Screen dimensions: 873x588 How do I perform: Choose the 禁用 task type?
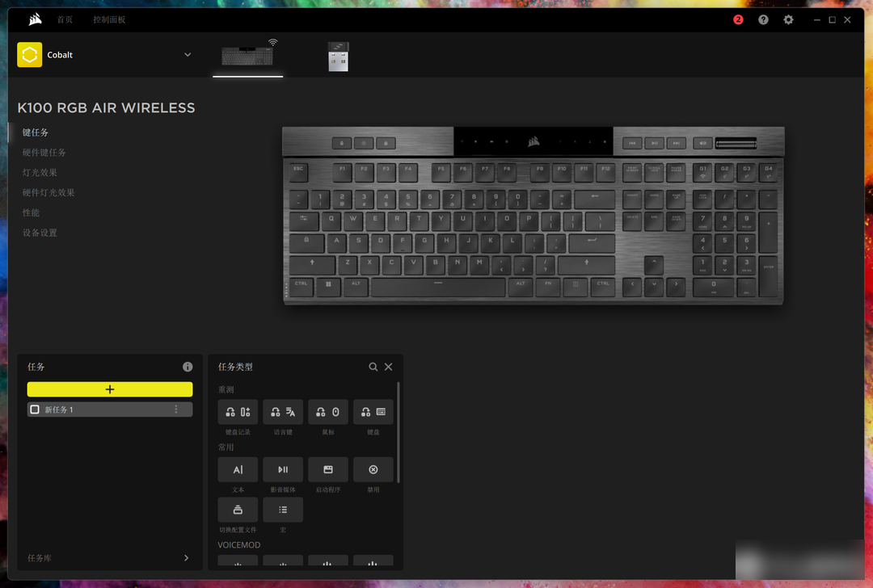[373, 469]
